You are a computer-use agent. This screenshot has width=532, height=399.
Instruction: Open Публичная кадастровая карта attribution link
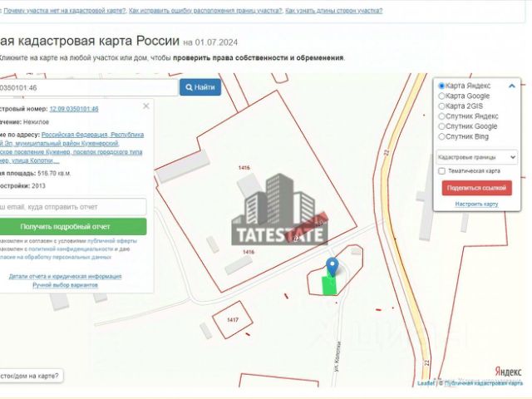pyautogui.click(x=484, y=383)
